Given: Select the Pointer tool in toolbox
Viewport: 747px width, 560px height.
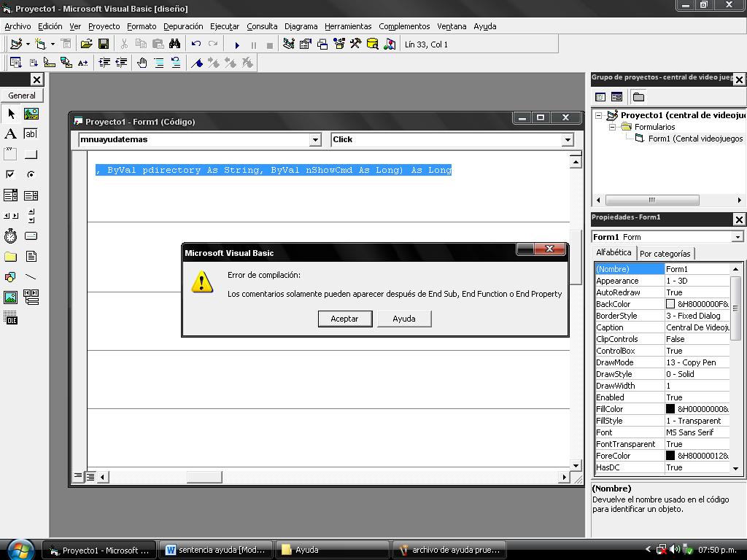Looking at the screenshot, I should [10, 114].
